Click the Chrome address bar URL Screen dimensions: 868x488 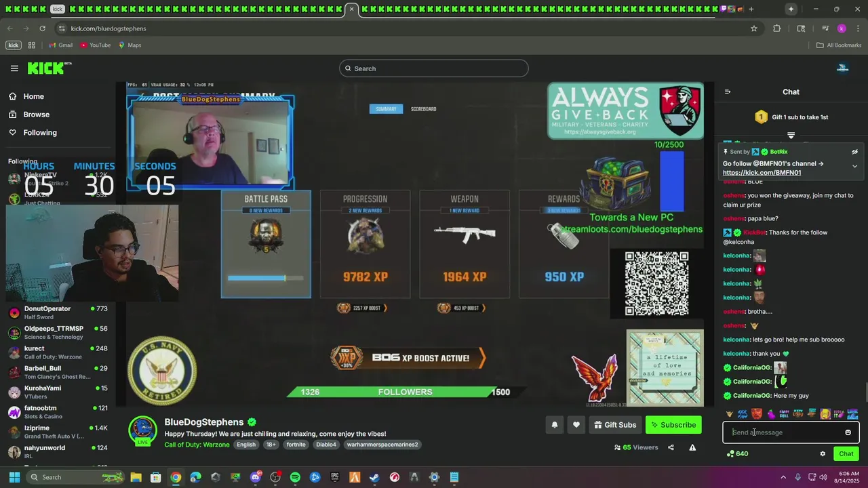108,28
